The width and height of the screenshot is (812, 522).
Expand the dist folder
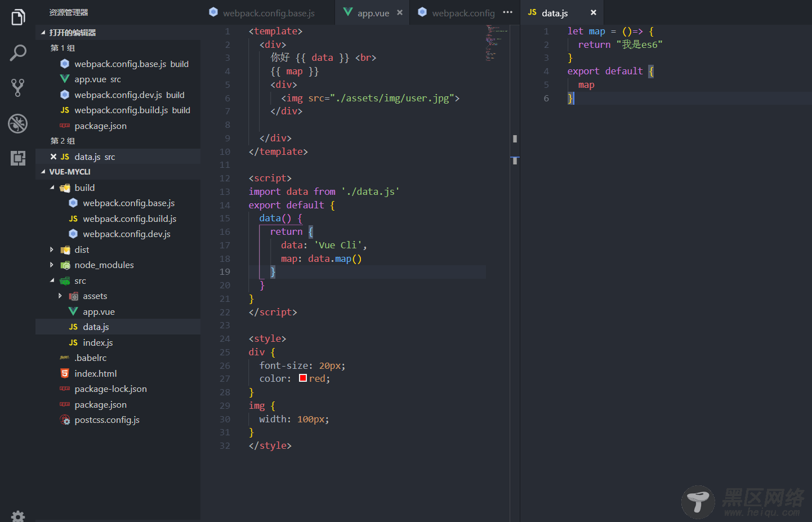52,249
